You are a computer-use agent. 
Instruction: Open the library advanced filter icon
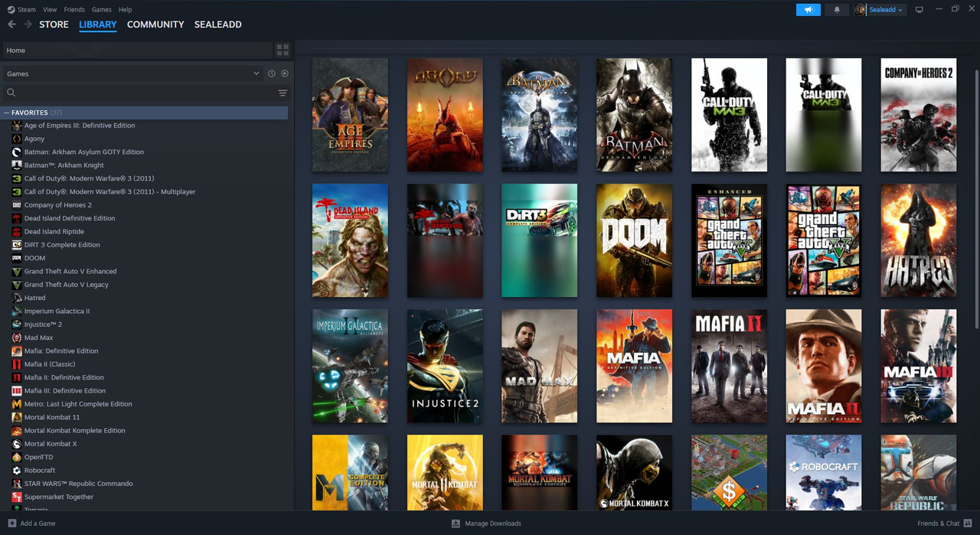pos(283,93)
